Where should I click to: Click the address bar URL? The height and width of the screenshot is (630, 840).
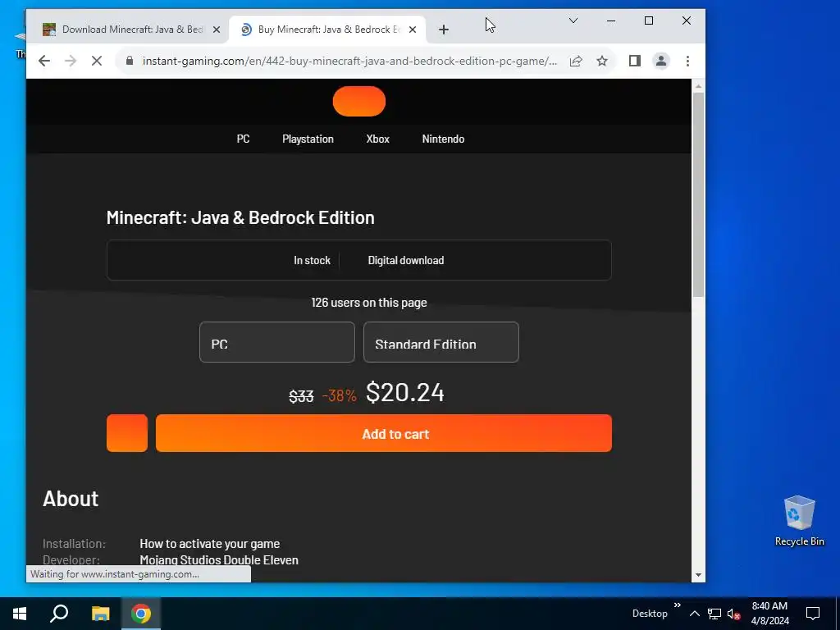pos(349,61)
